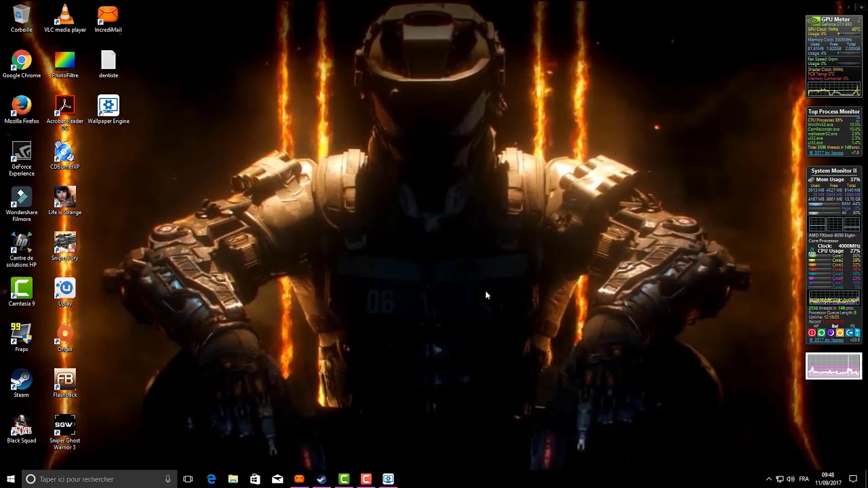Viewport: 868px width, 488px height.
Task: Open the clock showing 09:48
Action: pyautogui.click(x=828, y=479)
